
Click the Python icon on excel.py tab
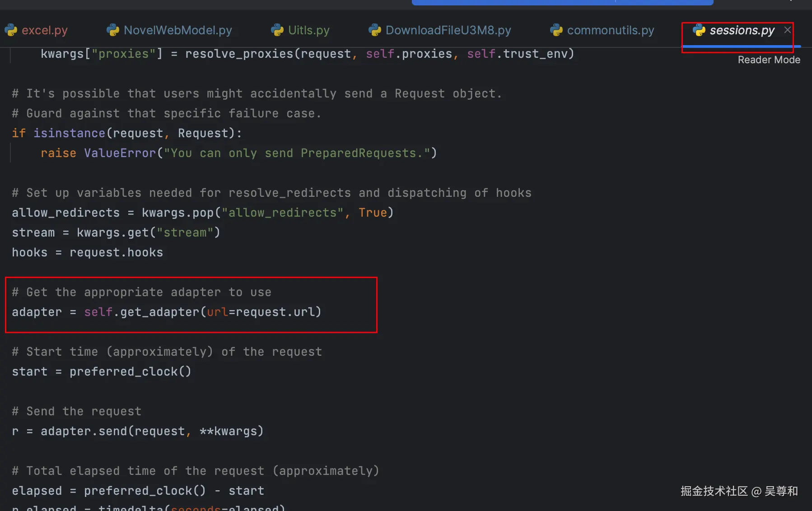click(x=11, y=30)
